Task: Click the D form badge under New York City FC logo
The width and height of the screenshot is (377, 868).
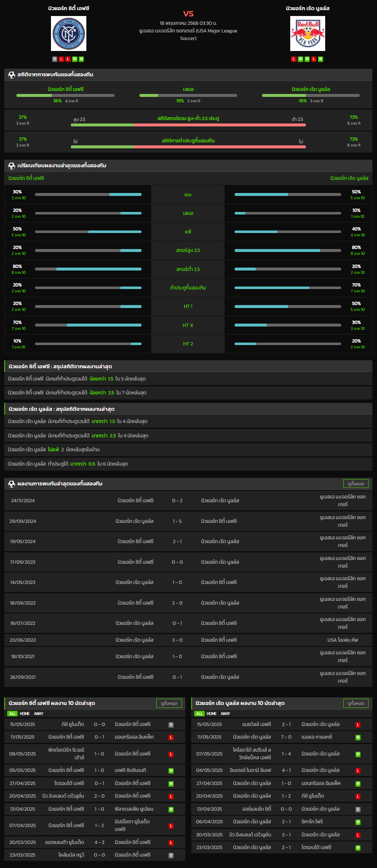Action: click(x=55, y=59)
